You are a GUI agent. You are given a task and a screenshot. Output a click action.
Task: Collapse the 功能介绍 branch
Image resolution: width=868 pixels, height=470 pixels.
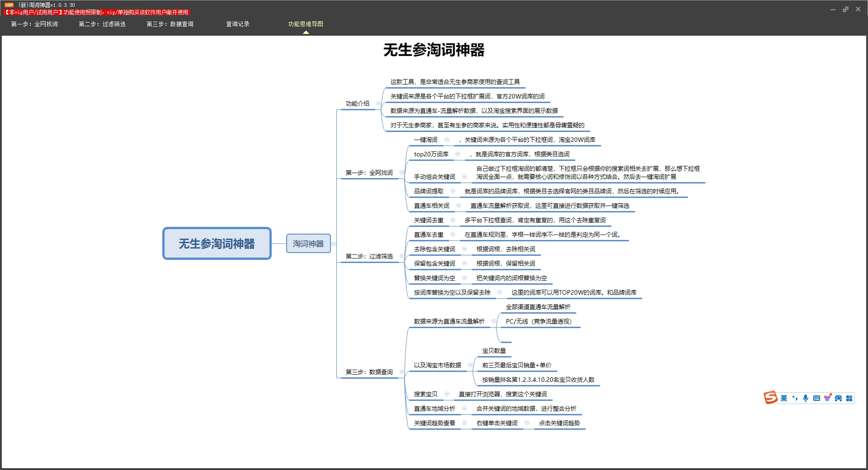pos(378,103)
